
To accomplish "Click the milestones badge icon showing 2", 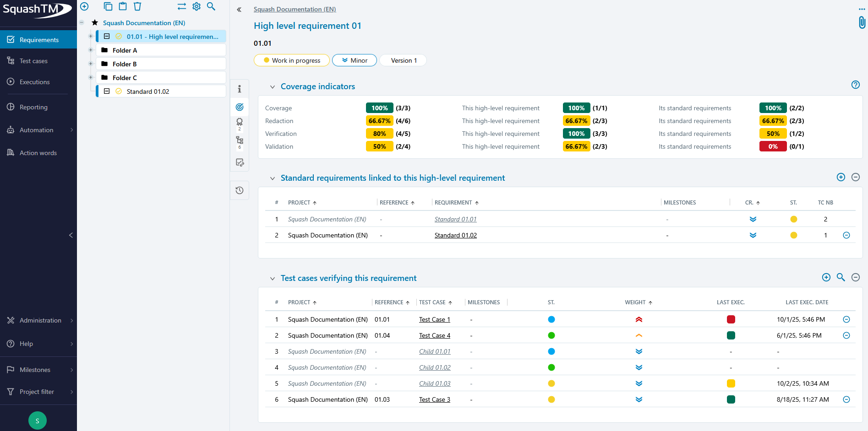I will coord(239,124).
